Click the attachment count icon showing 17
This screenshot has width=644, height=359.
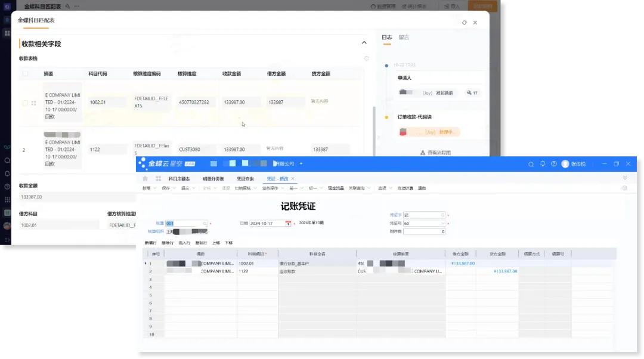click(x=469, y=93)
